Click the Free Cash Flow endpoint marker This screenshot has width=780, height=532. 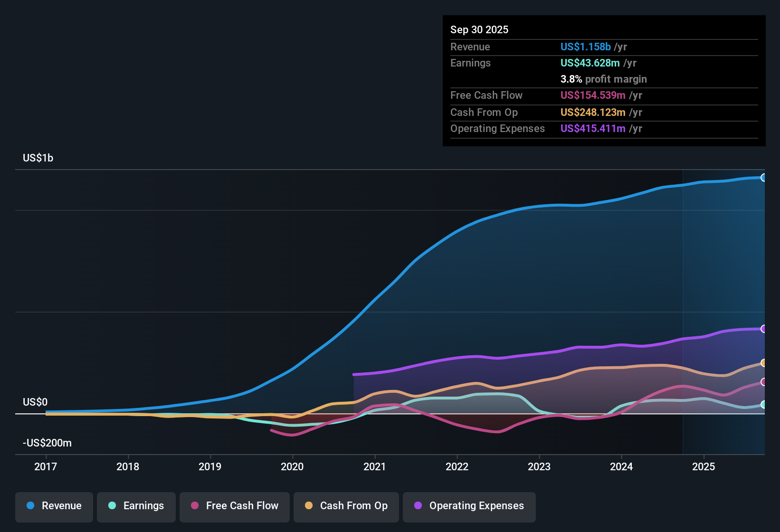(x=764, y=382)
